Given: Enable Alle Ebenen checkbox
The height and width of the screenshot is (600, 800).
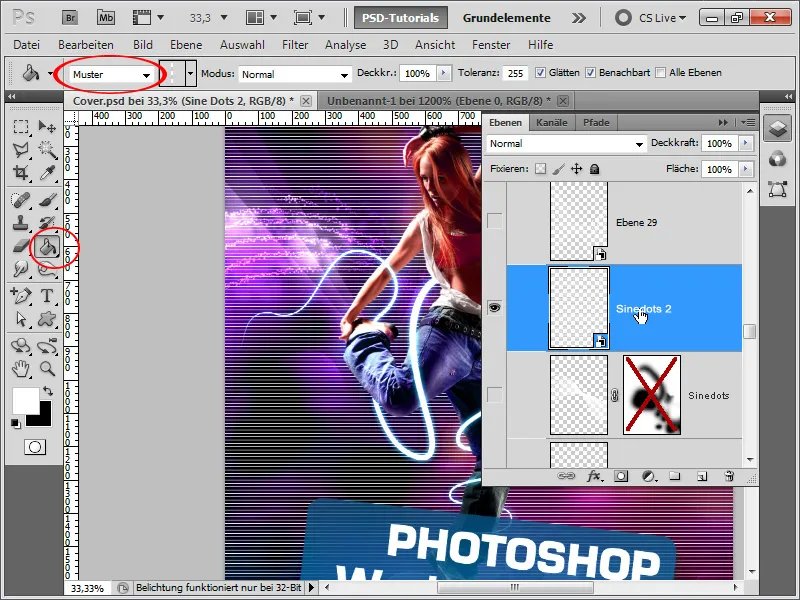Looking at the screenshot, I should tap(661, 73).
